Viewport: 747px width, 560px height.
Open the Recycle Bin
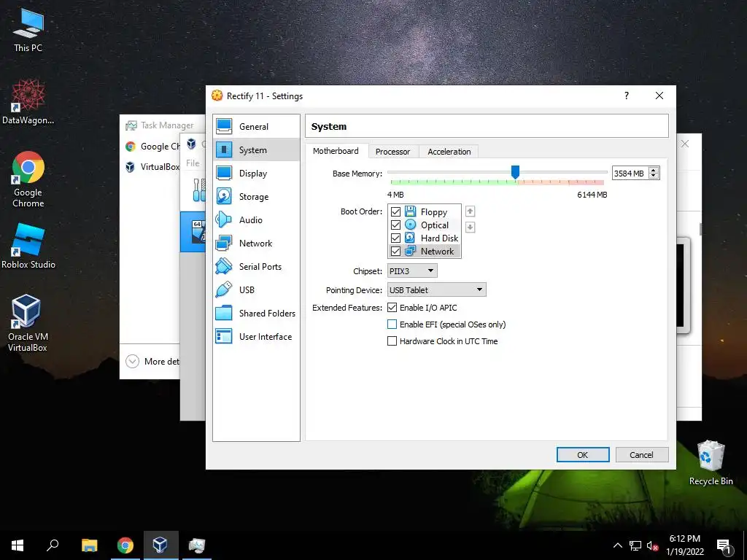711,463
